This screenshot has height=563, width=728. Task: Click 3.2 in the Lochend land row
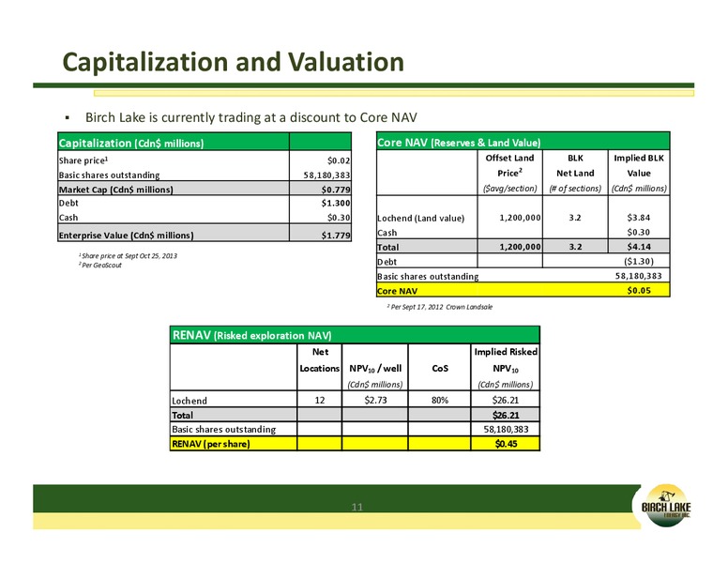pyautogui.click(x=575, y=218)
